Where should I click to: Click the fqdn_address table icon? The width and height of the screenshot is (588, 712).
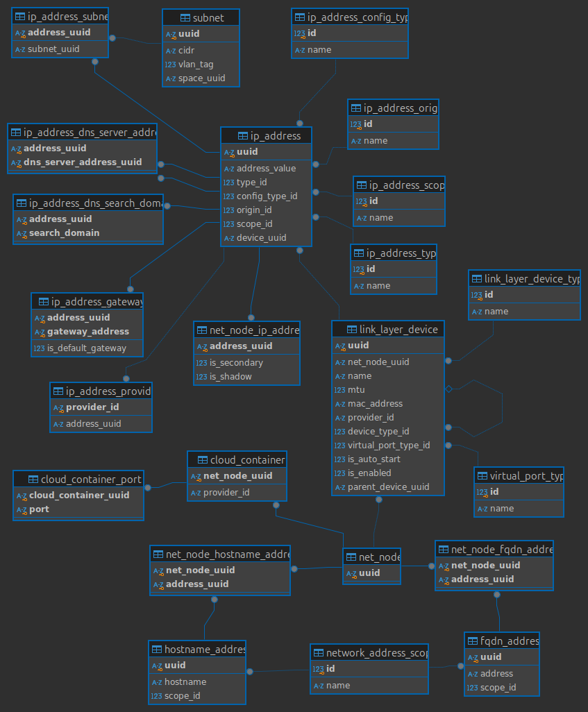coord(473,641)
